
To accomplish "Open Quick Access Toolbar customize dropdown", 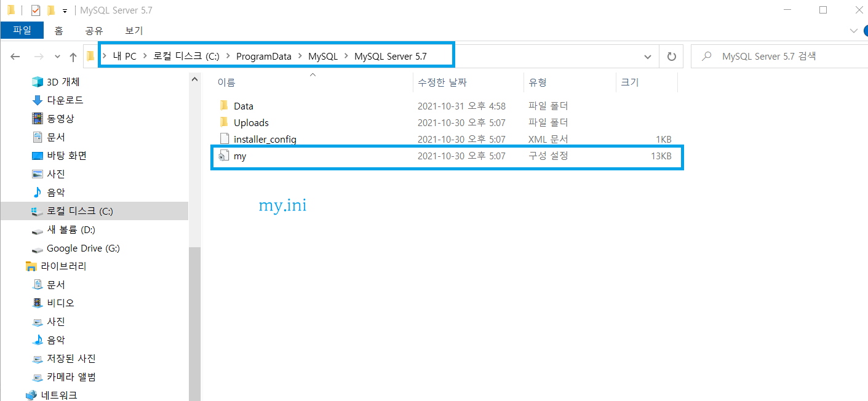I will click(x=65, y=10).
